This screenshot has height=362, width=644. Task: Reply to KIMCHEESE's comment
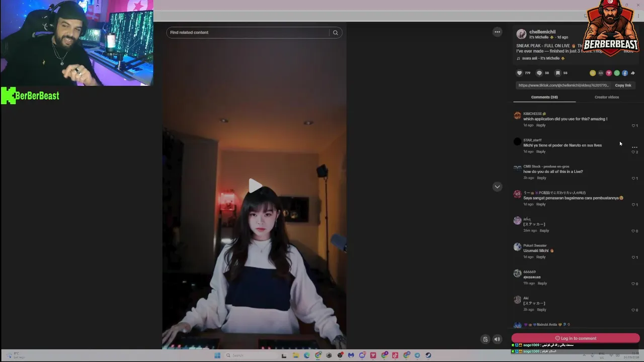pos(541,125)
